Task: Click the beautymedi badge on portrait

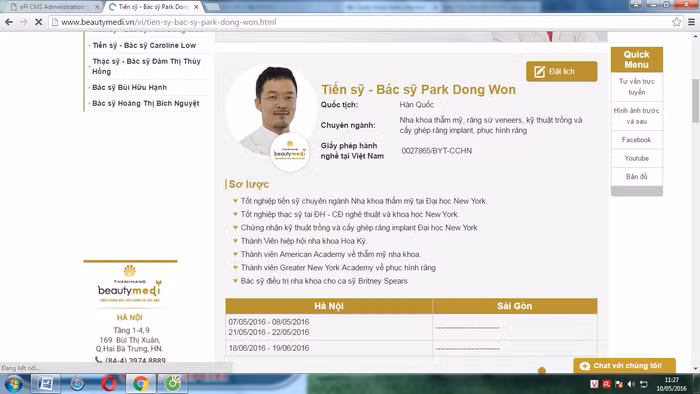Action: [290, 152]
